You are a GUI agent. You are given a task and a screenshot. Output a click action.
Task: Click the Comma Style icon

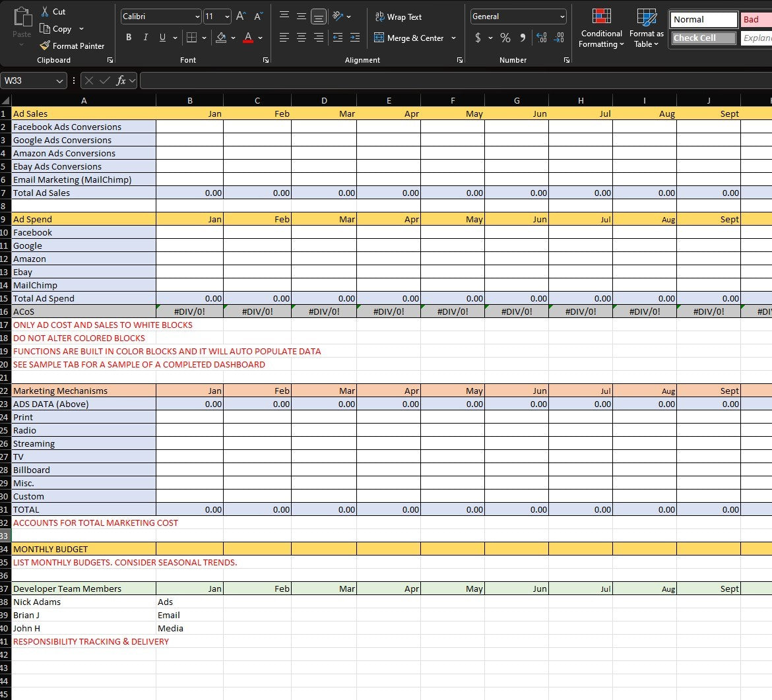pos(522,38)
